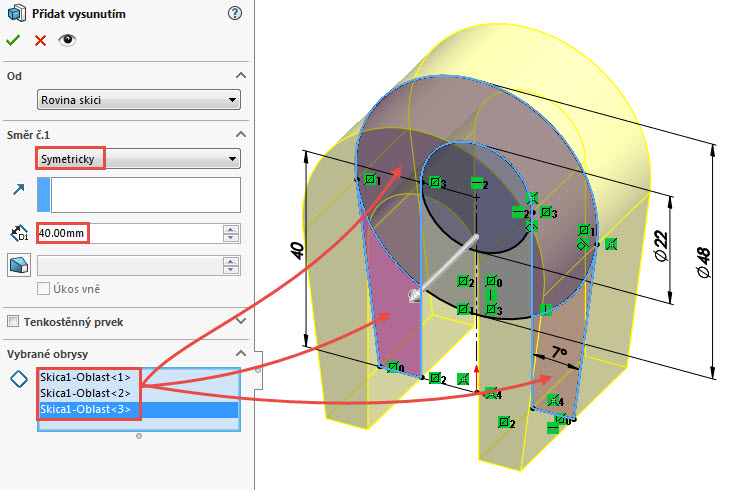The width and height of the screenshot is (750, 490).
Task: Click the resize grip below contours list
Action: pos(139,436)
